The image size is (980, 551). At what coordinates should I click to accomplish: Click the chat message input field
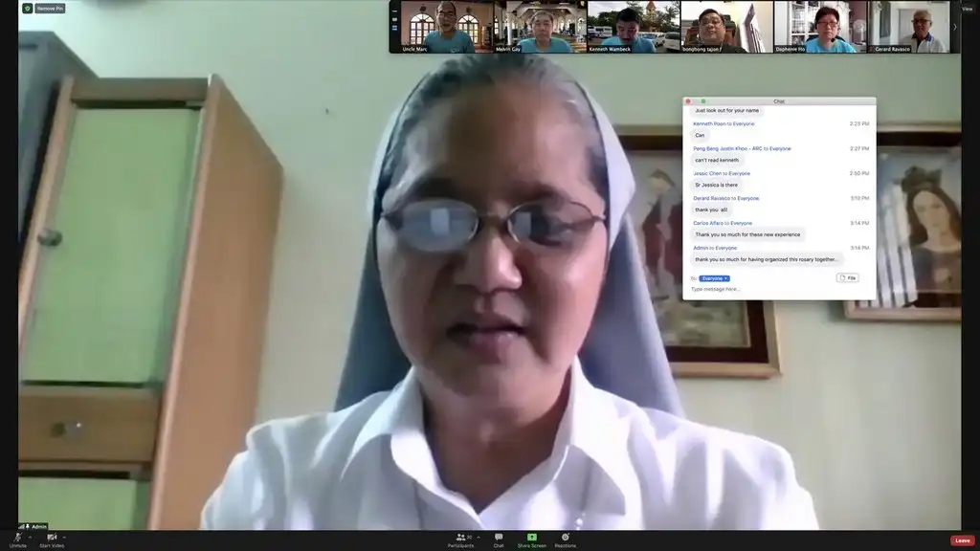click(778, 289)
